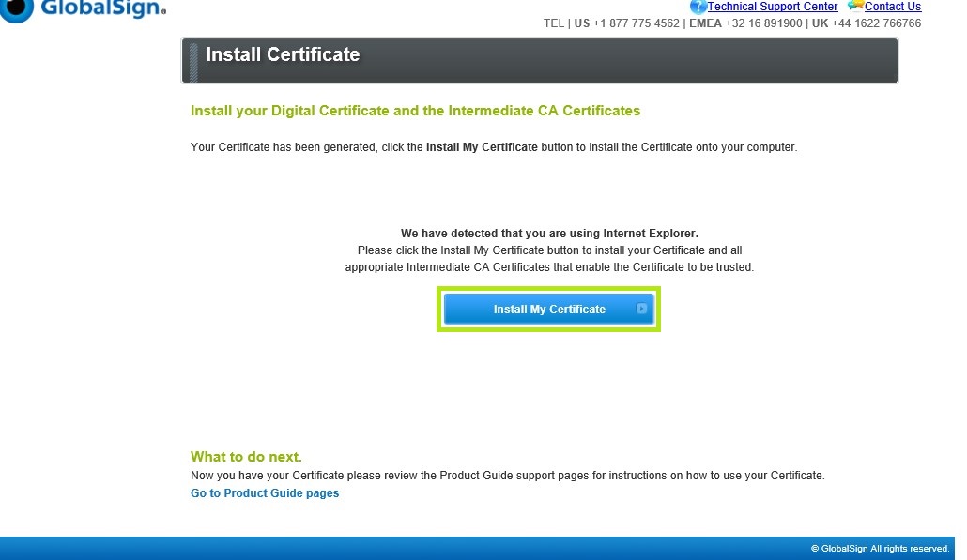Click the What to do next heading
Screen dimensions: 967x560
tap(246, 457)
